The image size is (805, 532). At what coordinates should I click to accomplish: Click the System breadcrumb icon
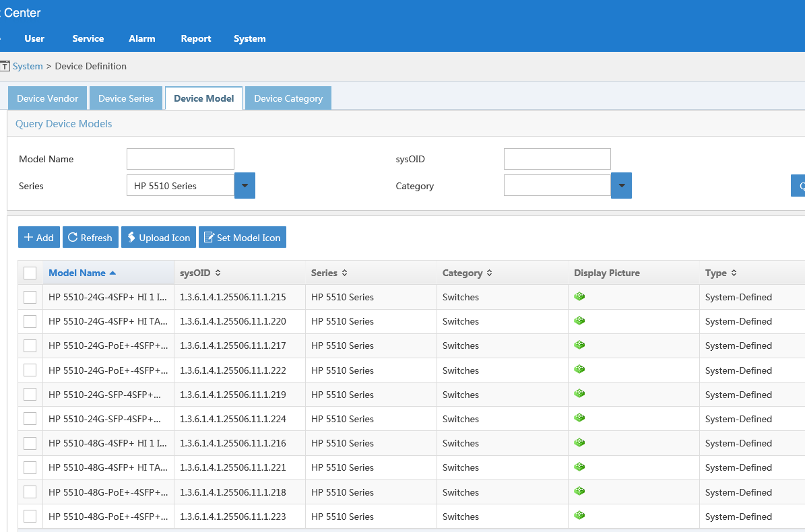click(5, 66)
